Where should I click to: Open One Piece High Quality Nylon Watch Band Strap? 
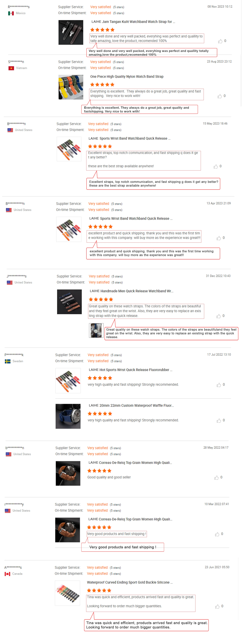[x=127, y=76]
